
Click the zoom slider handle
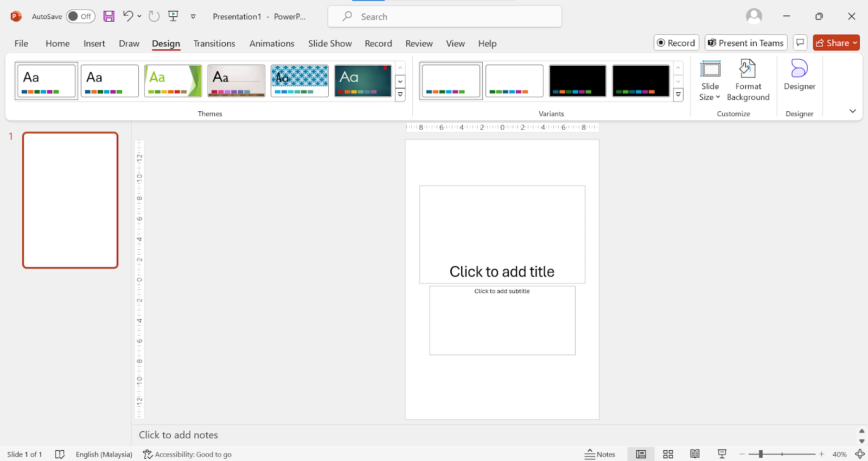tap(761, 454)
